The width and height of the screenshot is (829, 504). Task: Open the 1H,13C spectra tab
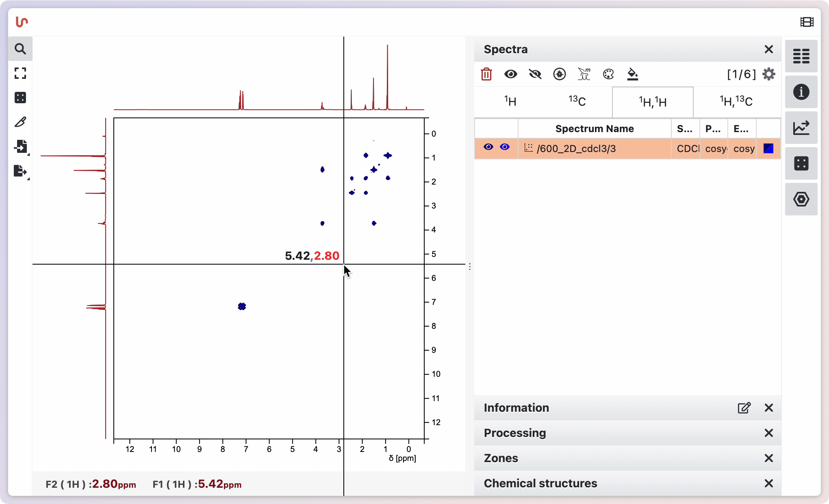click(736, 101)
